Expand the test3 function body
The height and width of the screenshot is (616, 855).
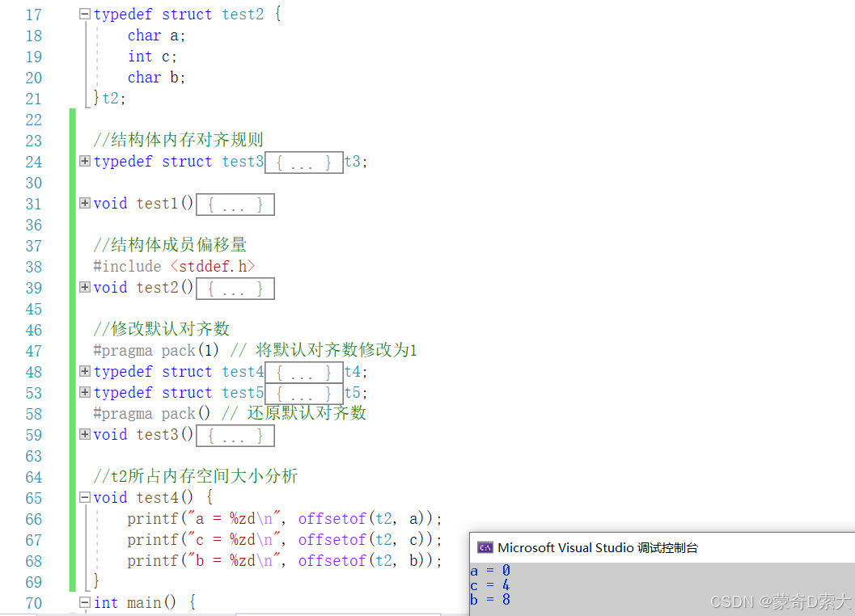point(84,434)
